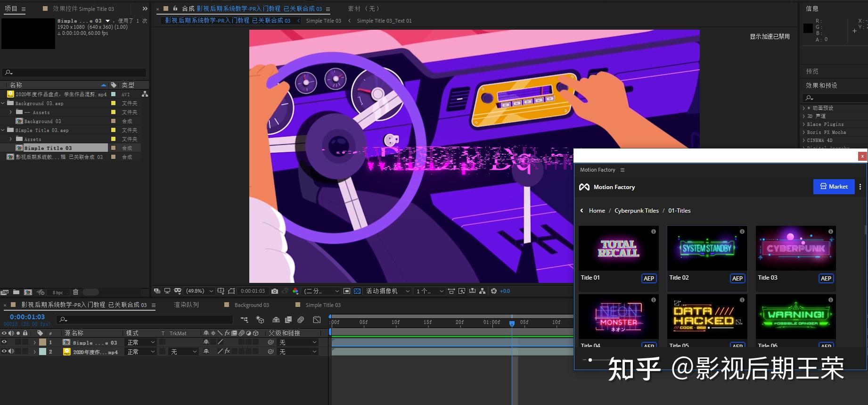The height and width of the screenshot is (405, 868).
Task: Hide layer 1 Simple Title with eye toggle
Action: click(x=4, y=342)
